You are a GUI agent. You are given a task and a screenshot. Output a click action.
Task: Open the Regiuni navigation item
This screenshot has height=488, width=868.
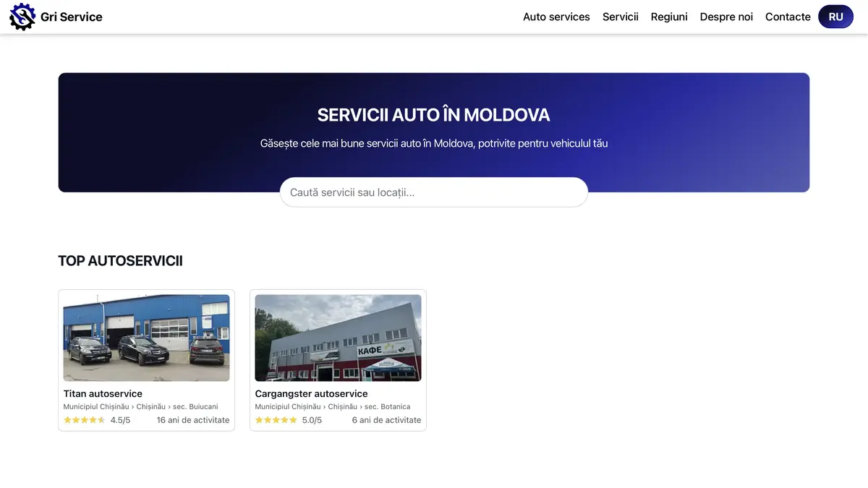coord(669,17)
